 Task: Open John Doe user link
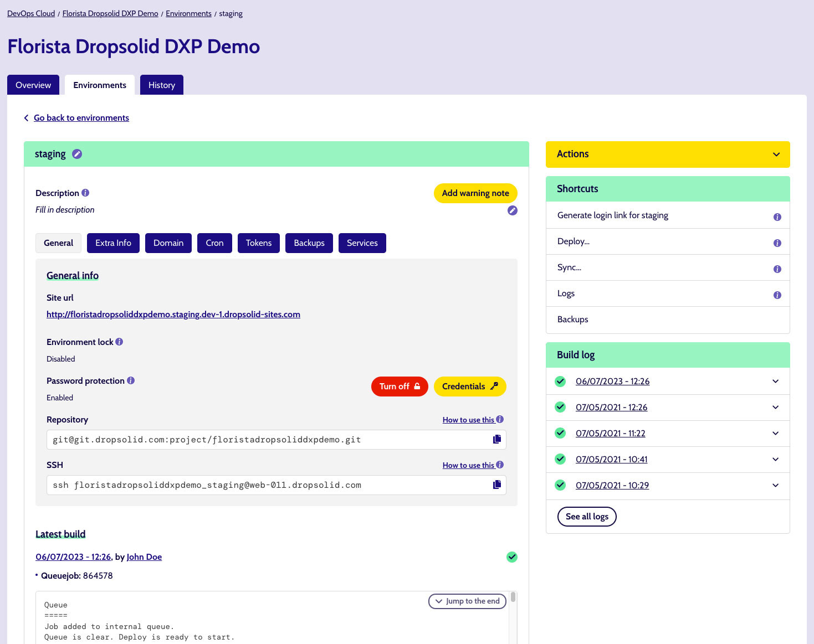point(144,557)
